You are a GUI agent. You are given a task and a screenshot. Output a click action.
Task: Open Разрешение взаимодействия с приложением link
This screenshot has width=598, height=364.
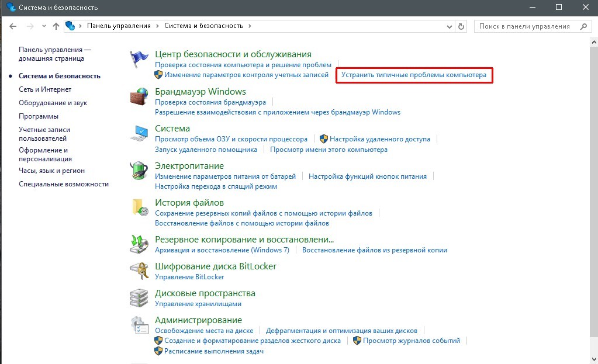click(278, 112)
